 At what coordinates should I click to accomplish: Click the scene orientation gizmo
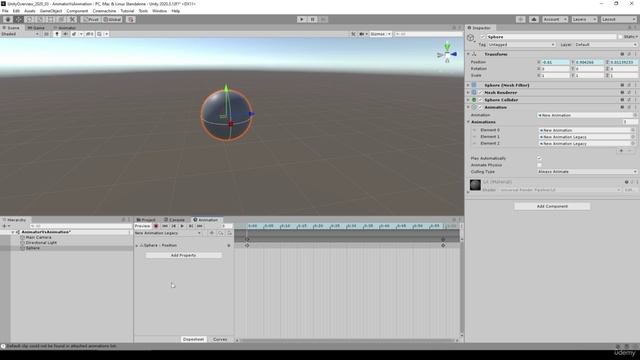[447, 54]
